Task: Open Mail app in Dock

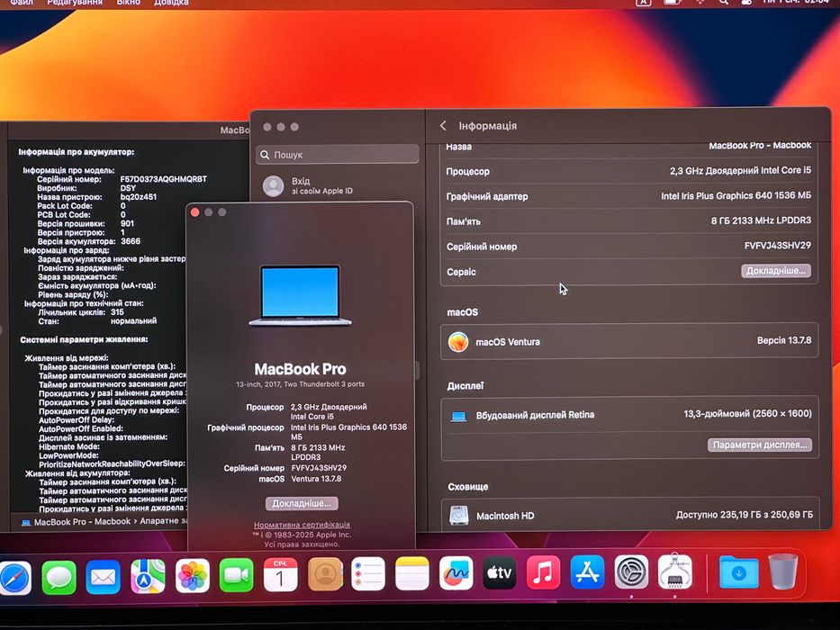Action: pos(103,577)
